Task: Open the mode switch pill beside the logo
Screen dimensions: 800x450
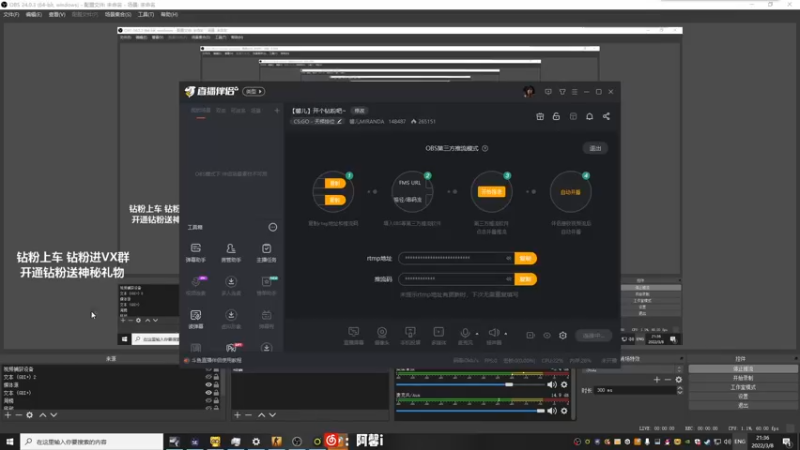Action: pos(254,92)
